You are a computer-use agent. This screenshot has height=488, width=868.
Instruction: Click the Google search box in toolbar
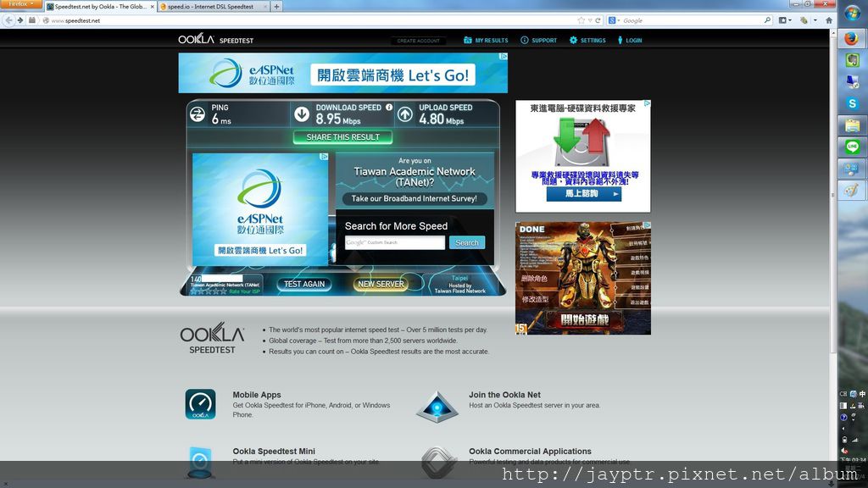click(692, 20)
